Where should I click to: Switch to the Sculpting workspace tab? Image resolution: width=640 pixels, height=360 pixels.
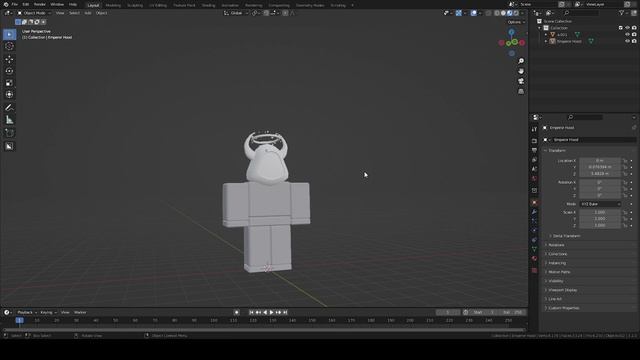pyautogui.click(x=135, y=5)
